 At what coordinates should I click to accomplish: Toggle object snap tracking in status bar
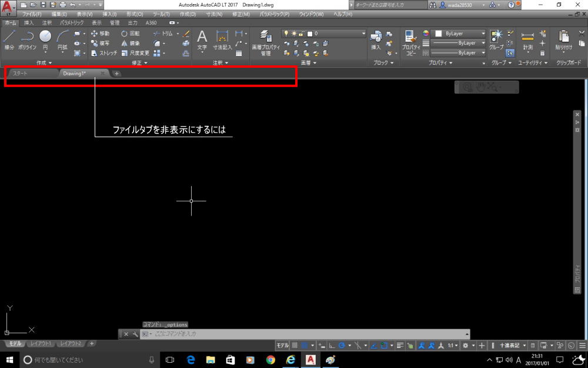coord(374,346)
